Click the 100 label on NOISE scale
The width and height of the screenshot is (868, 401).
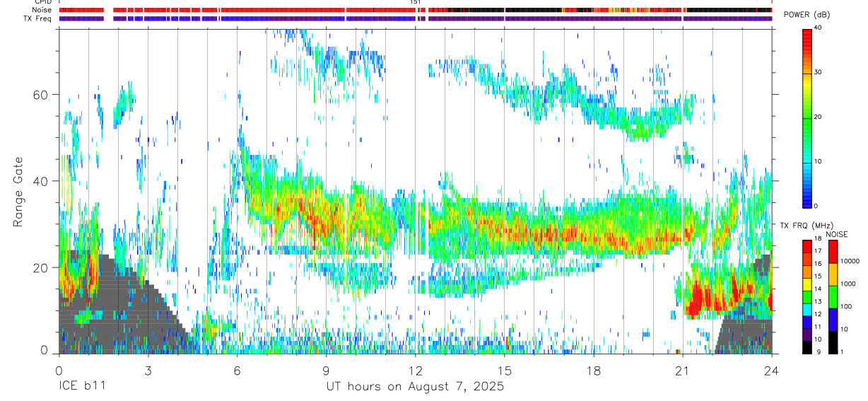(846, 306)
